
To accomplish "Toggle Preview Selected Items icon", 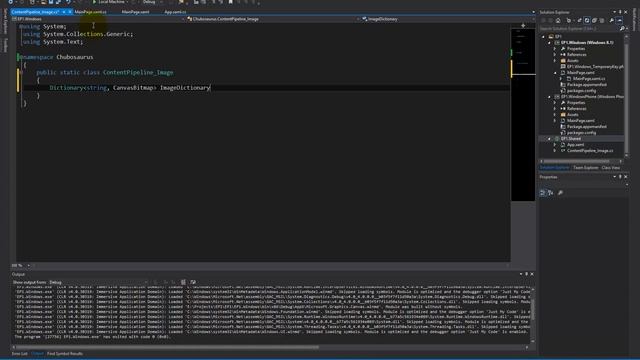I will 620,20.
